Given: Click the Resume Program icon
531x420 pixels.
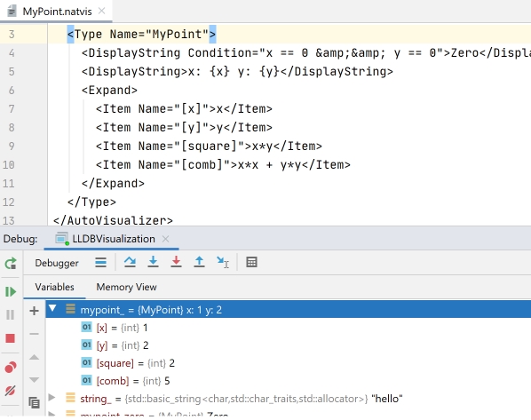Looking at the screenshot, I should coord(11,291).
